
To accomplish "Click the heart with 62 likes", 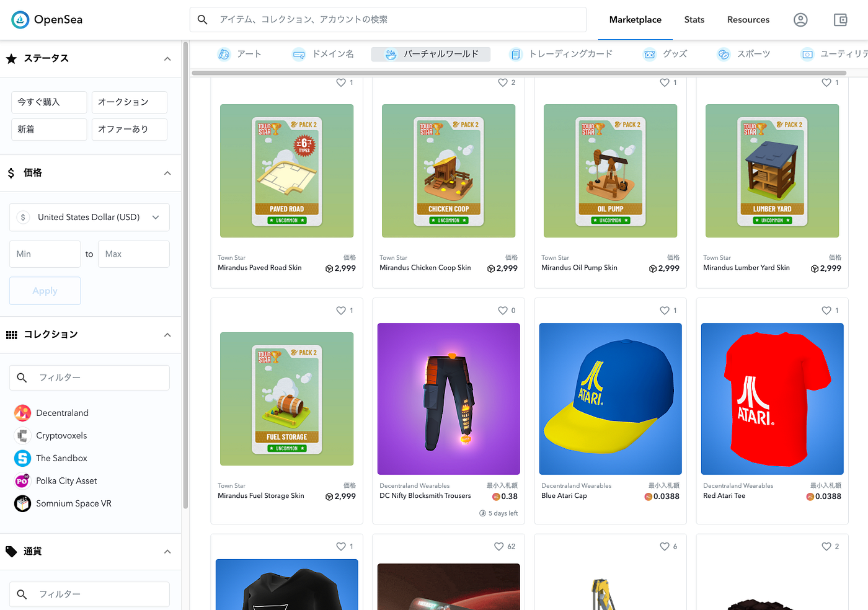I will [x=498, y=547].
